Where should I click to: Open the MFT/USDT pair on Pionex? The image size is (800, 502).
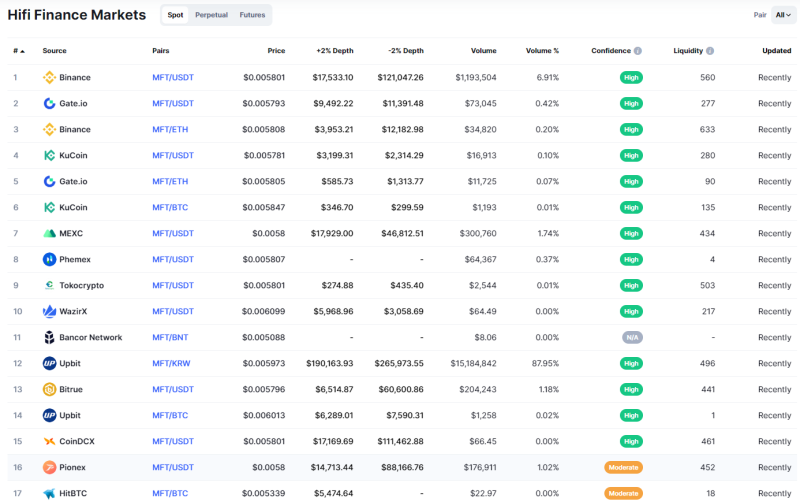[173, 467]
